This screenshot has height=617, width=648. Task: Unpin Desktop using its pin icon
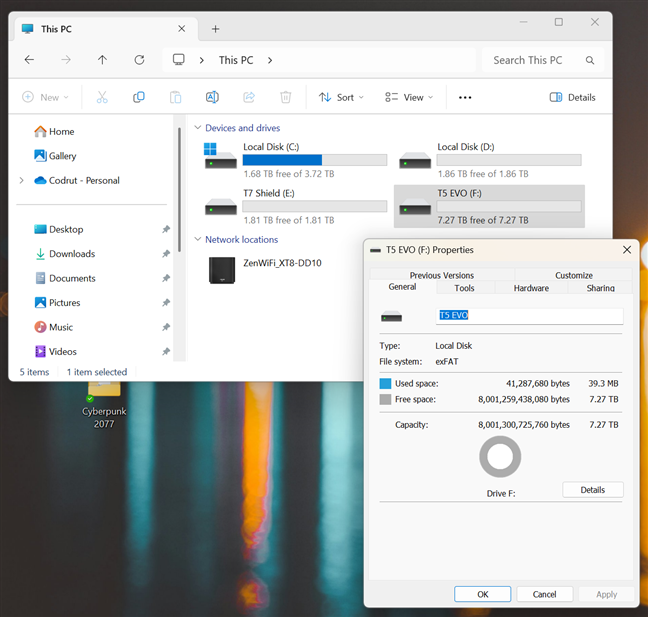click(166, 229)
